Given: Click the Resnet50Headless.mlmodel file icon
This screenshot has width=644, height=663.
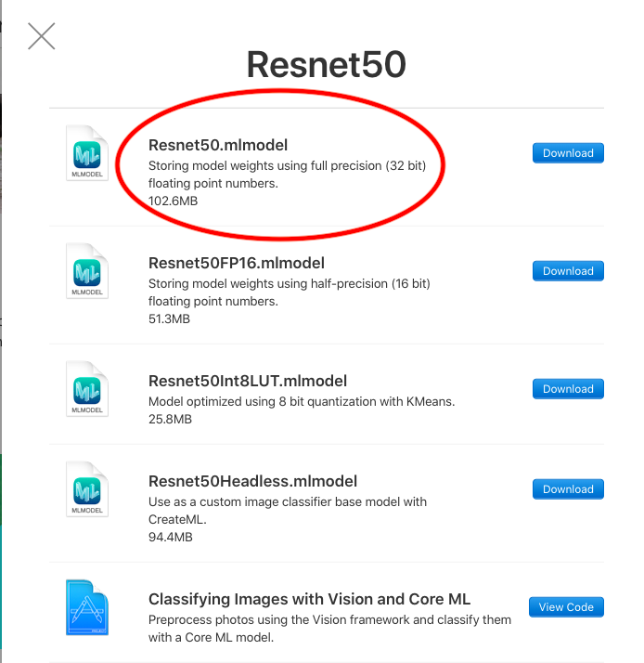Looking at the screenshot, I should [87, 489].
